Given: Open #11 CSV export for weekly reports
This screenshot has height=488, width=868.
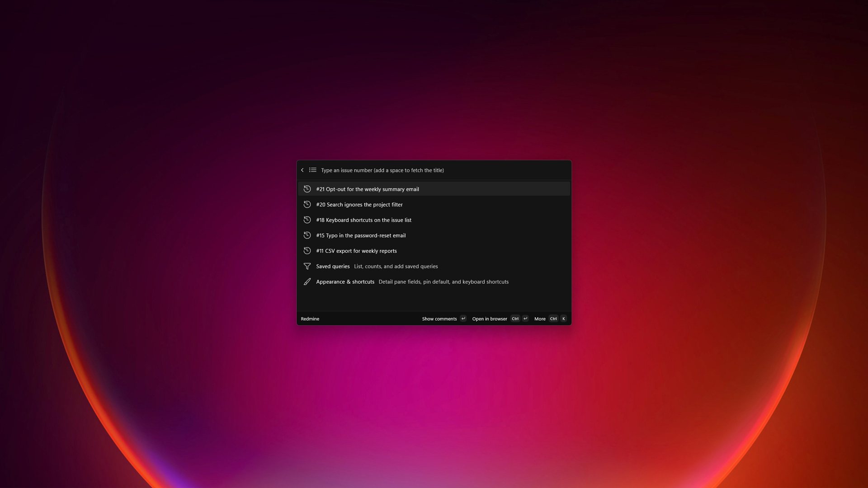Looking at the screenshot, I should [434, 250].
